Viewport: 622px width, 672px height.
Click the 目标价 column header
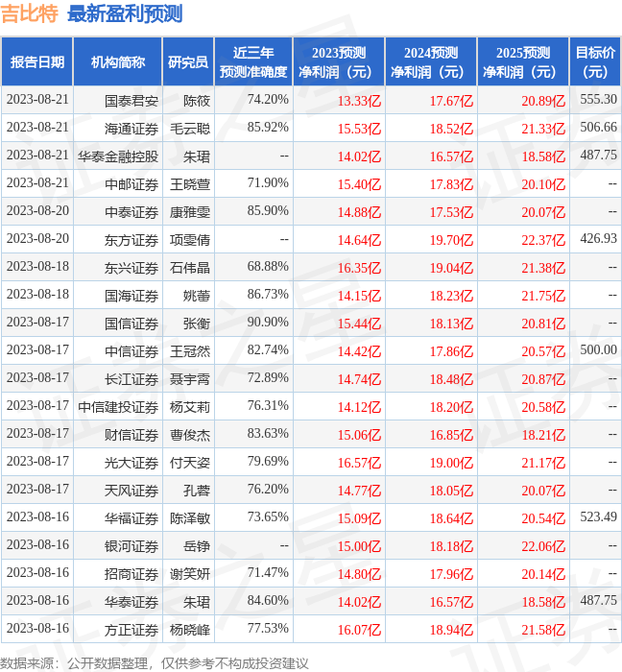click(595, 62)
